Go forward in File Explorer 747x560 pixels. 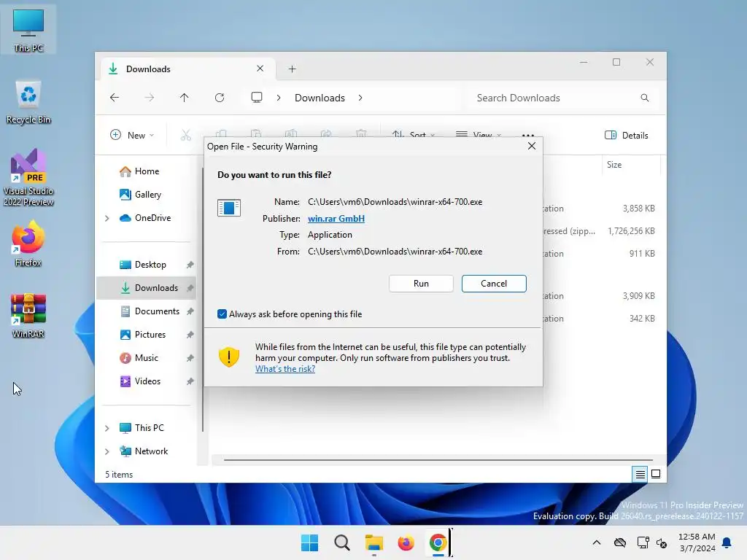[x=149, y=98]
